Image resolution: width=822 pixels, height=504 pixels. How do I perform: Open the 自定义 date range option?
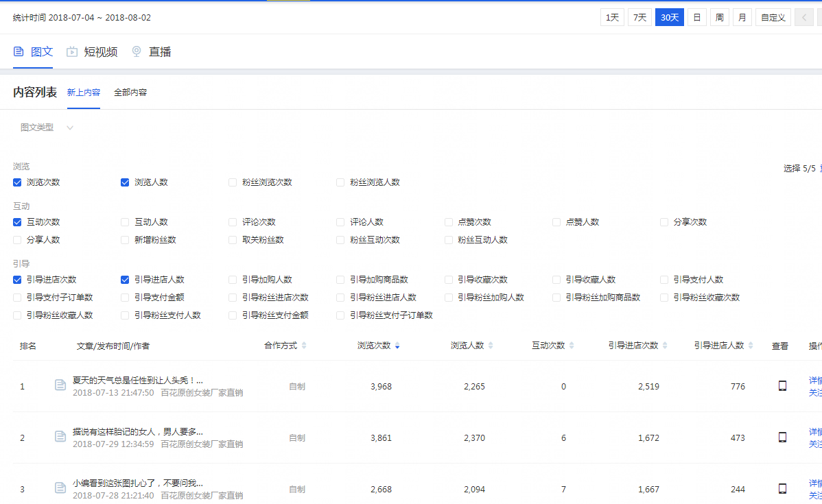click(773, 17)
